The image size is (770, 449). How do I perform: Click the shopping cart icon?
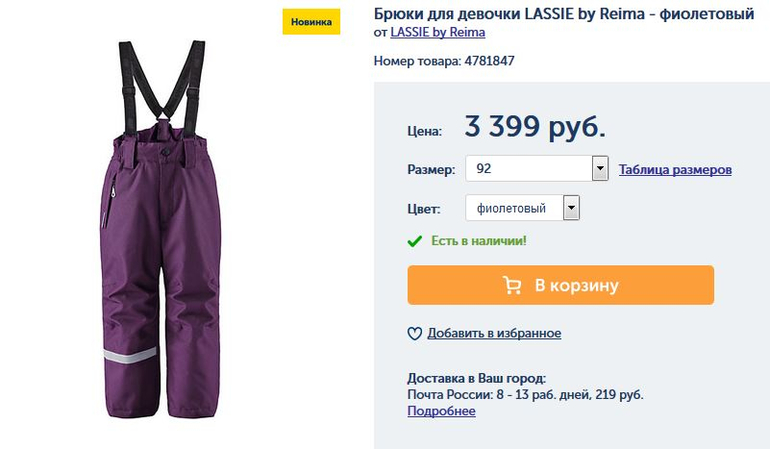click(512, 285)
